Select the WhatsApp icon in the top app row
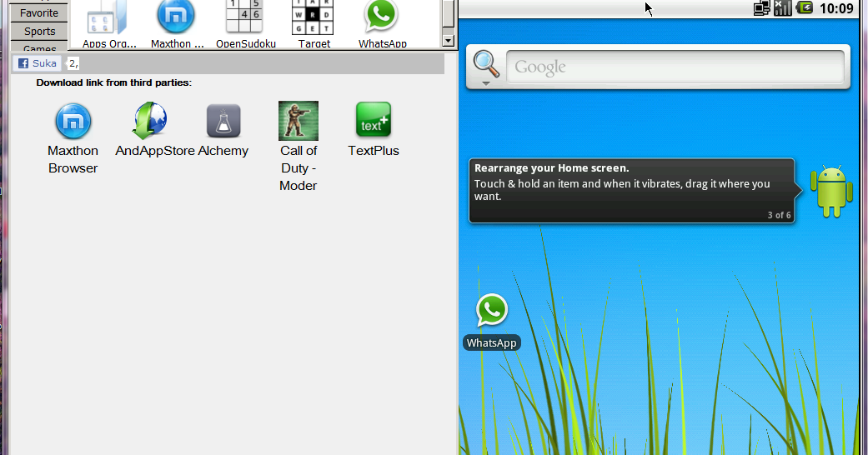The image size is (868, 455). coord(381,17)
